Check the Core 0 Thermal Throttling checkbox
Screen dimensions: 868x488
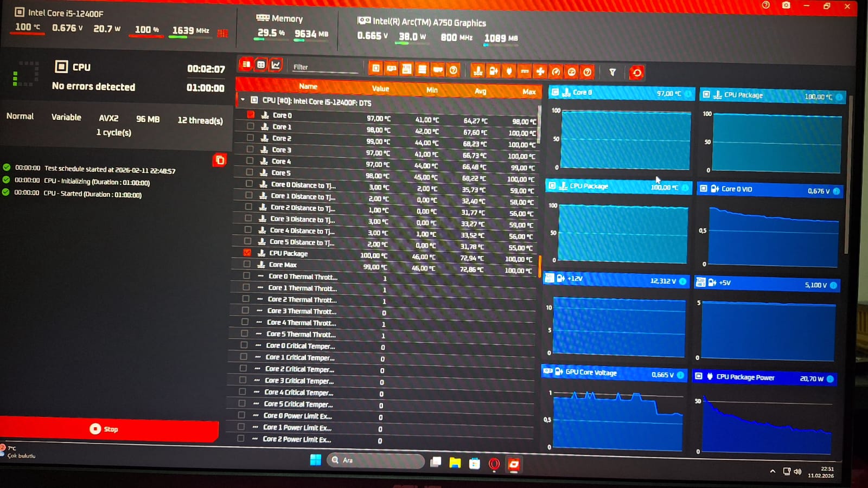click(246, 275)
